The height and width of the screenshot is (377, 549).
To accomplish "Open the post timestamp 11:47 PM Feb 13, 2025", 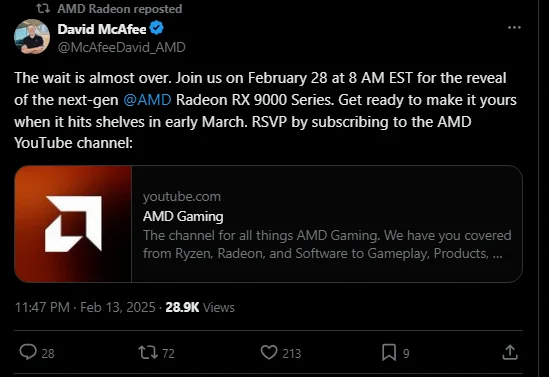I will click(85, 307).
